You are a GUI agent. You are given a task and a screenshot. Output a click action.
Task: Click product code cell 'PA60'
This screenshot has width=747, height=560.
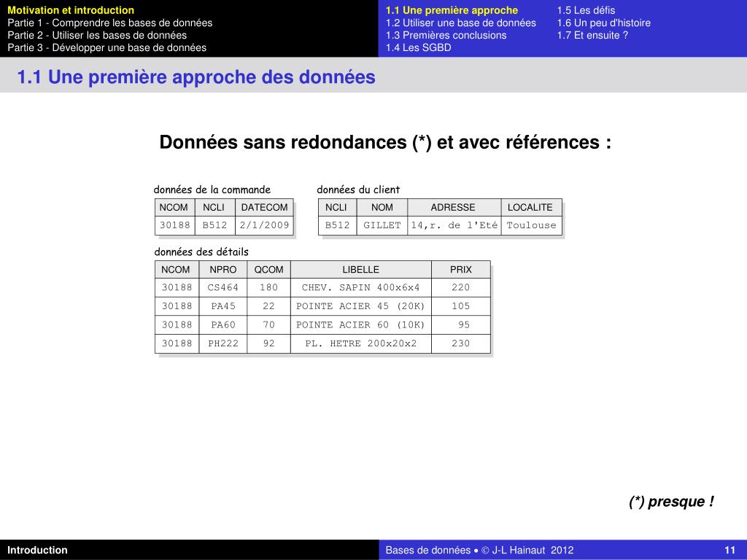point(223,324)
